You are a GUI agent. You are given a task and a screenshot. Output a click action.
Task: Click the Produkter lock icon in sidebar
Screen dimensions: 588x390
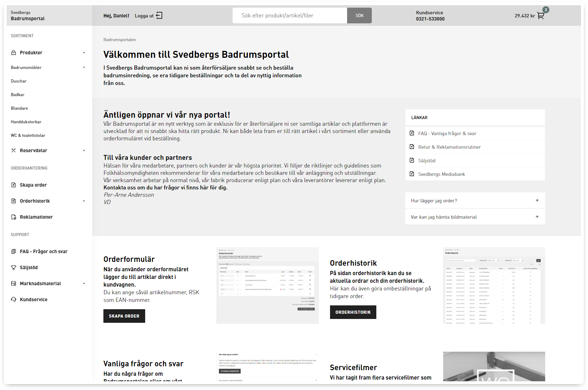pyautogui.click(x=14, y=53)
